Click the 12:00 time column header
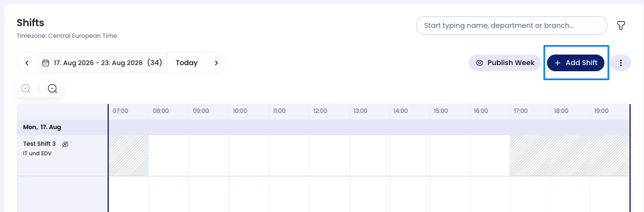This screenshot has height=212, width=644. coord(320,111)
